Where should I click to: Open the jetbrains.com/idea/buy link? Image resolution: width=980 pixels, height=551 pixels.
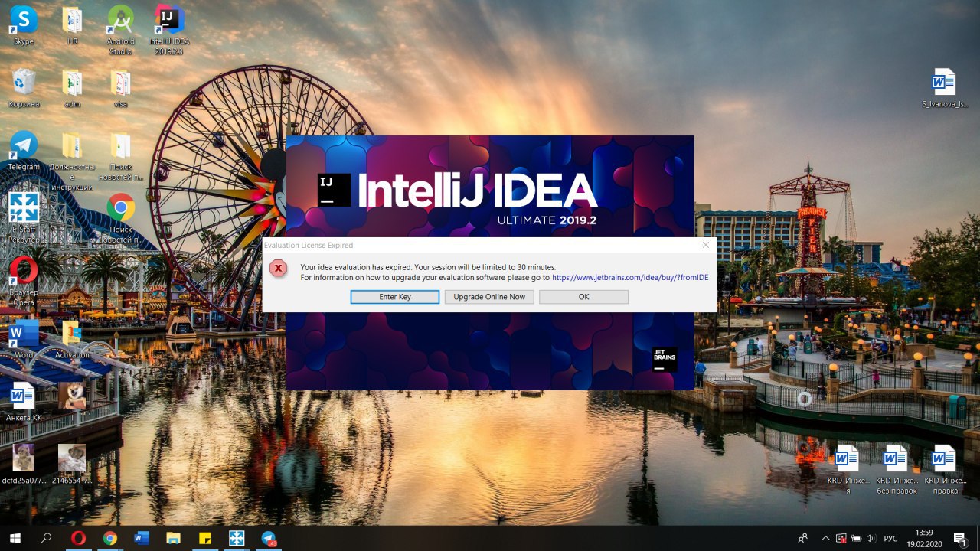pyautogui.click(x=630, y=277)
